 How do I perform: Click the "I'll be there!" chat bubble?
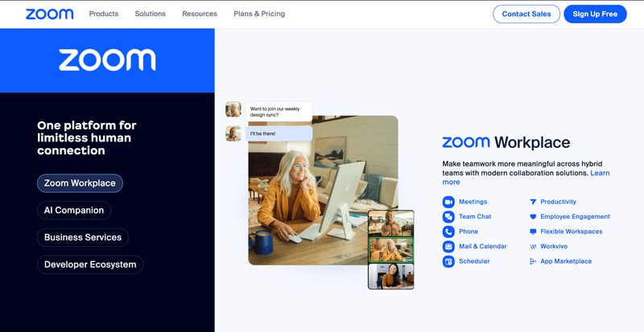[279, 133]
